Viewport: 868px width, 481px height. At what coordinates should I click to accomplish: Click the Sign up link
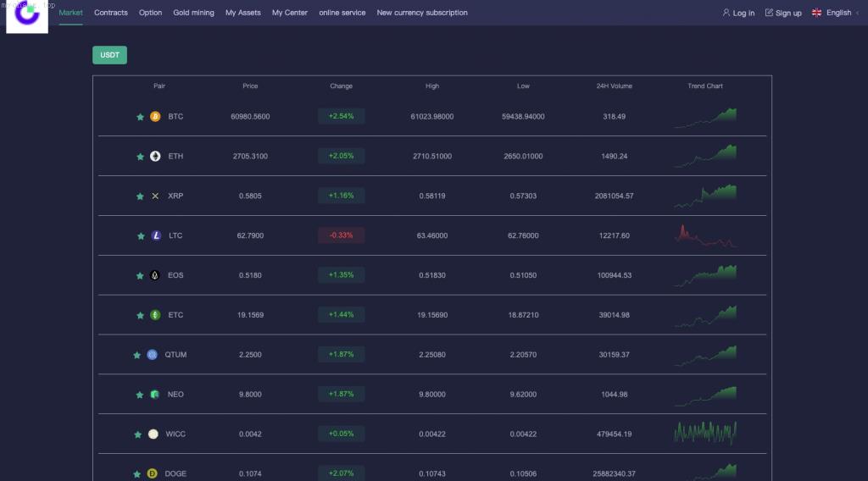click(x=788, y=14)
